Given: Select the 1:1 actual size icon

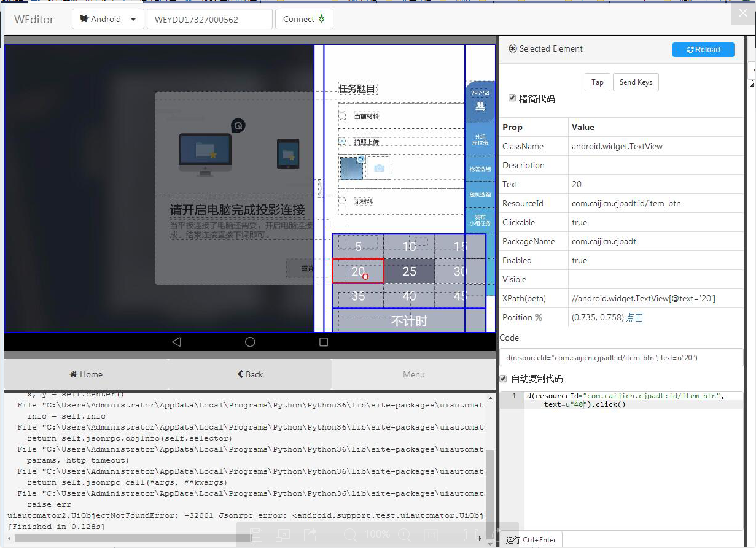Looking at the screenshot, I should click(431, 534).
